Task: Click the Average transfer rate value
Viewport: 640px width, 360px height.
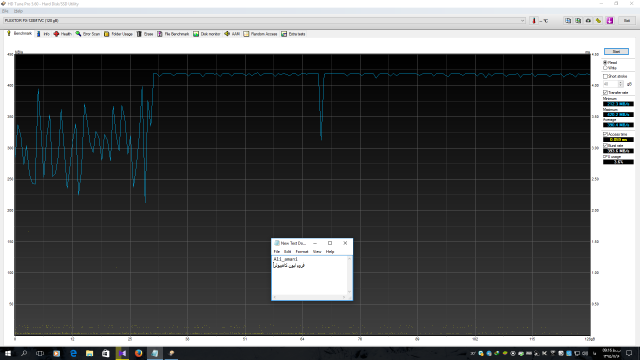Action: [618, 125]
